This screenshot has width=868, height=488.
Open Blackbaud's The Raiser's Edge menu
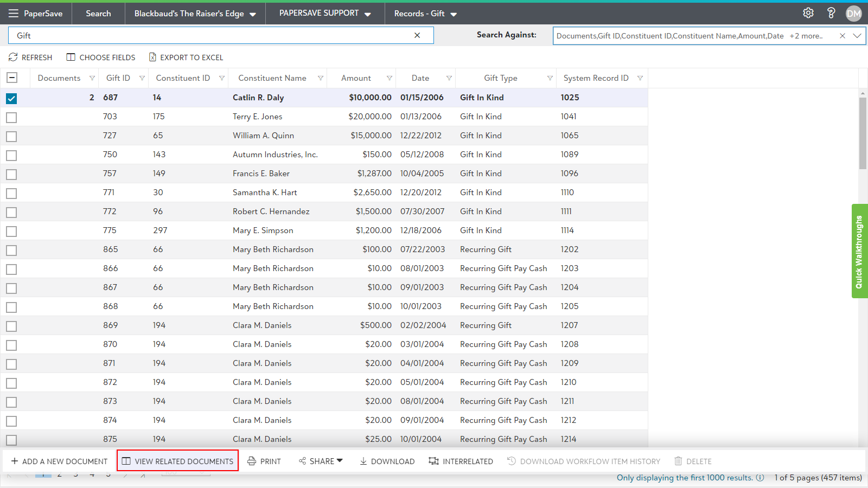195,14
